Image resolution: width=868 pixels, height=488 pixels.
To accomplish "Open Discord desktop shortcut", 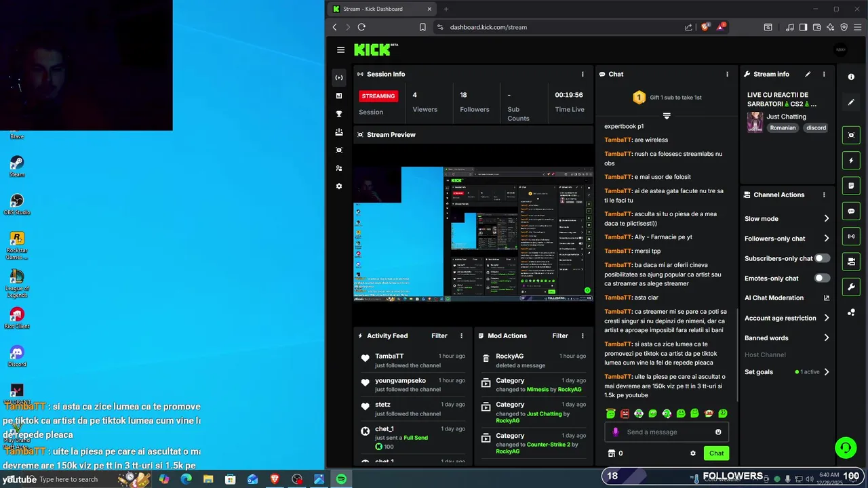I will click(17, 357).
